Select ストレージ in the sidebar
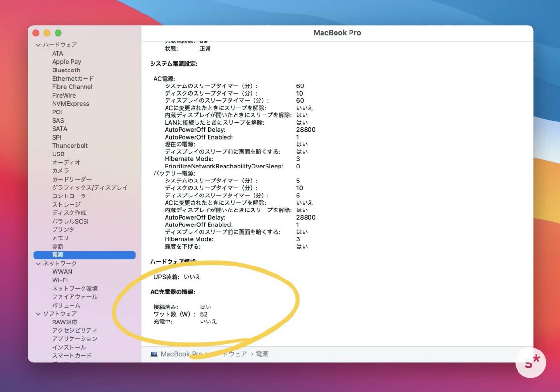Viewport: 560px width, 392px height. (x=66, y=204)
